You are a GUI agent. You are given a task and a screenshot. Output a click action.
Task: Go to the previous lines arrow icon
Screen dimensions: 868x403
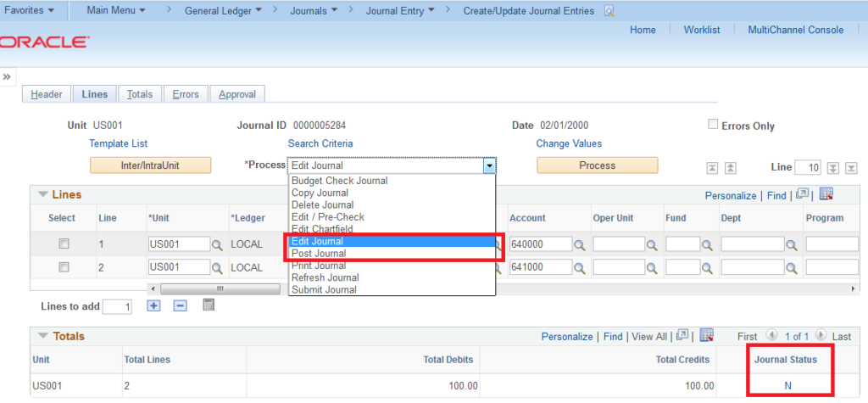point(731,168)
